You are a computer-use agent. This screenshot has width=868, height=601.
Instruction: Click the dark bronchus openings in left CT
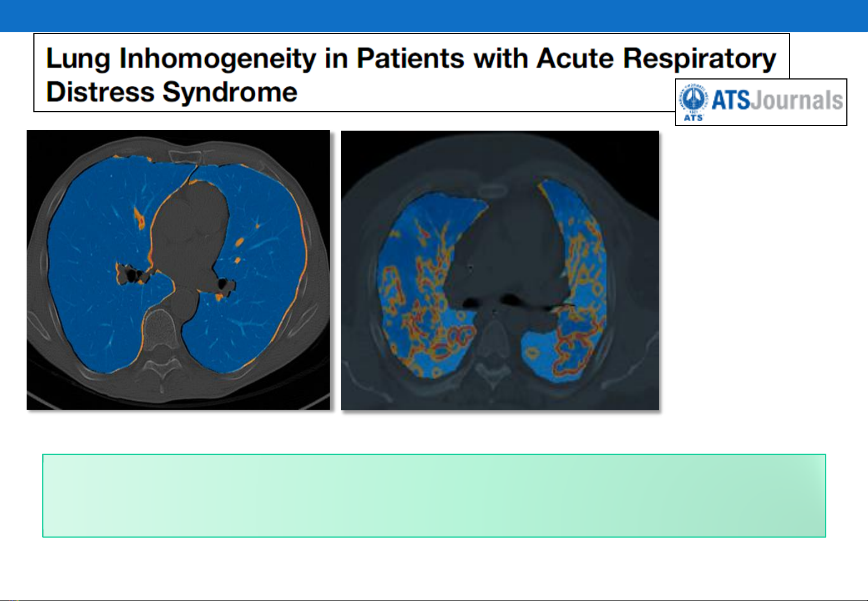click(x=132, y=274)
